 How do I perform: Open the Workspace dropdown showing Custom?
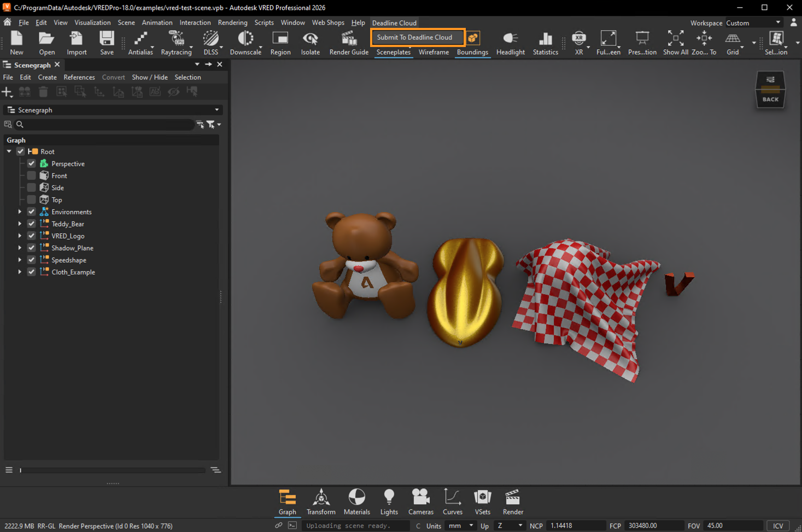click(754, 22)
